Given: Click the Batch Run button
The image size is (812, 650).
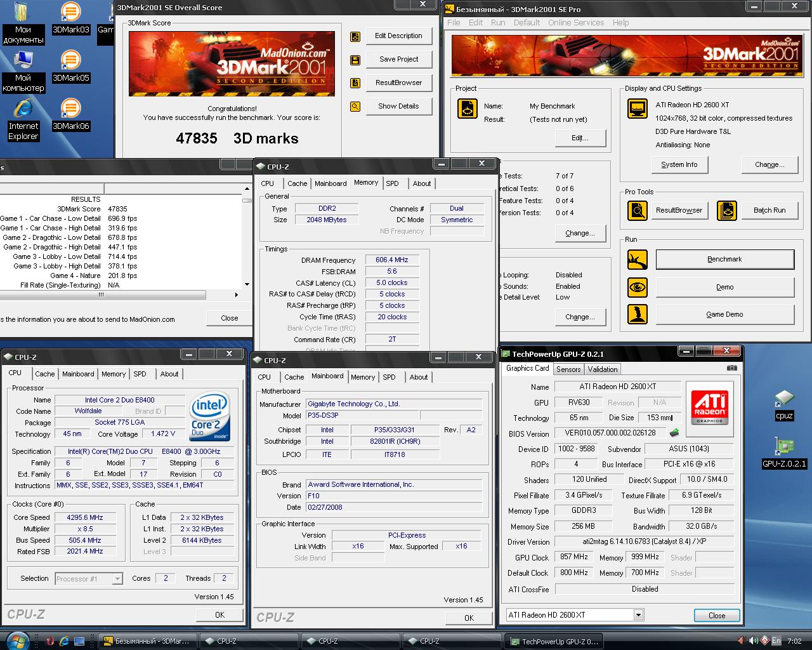Looking at the screenshot, I should coord(769,210).
